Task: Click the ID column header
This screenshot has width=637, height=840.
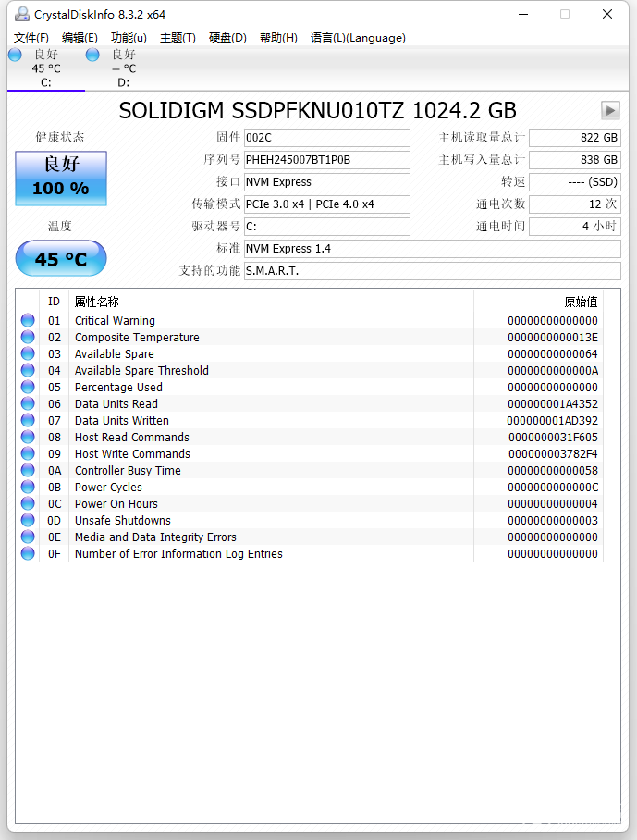Action: coord(54,302)
